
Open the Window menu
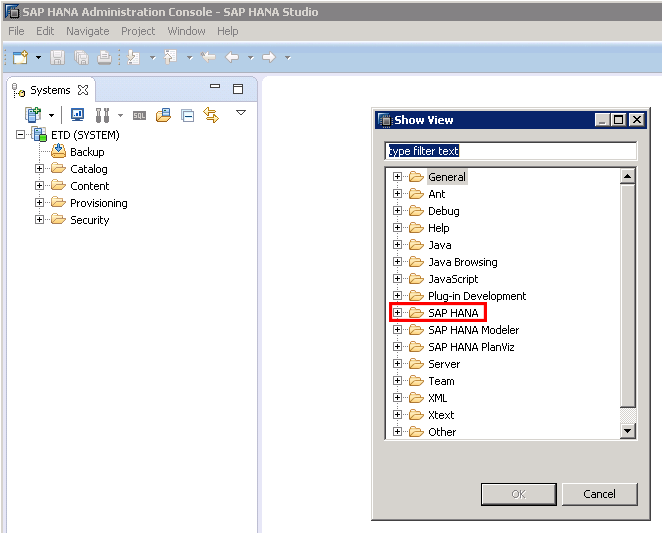pos(186,31)
